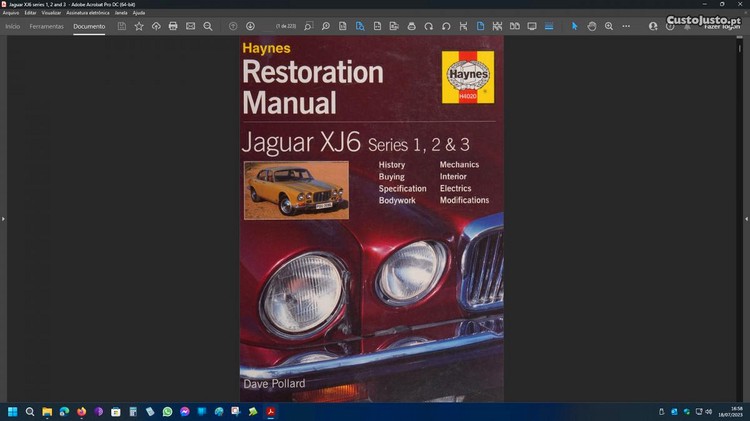The image size is (750, 421).
Task: Activate the arrow selection tool
Action: [575, 26]
